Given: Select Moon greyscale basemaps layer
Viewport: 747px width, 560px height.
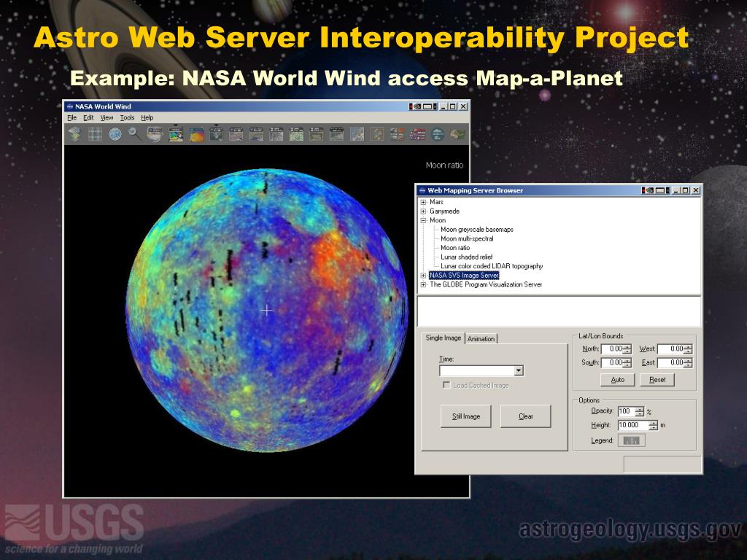Looking at the screenshot, I should coord(477,230).
